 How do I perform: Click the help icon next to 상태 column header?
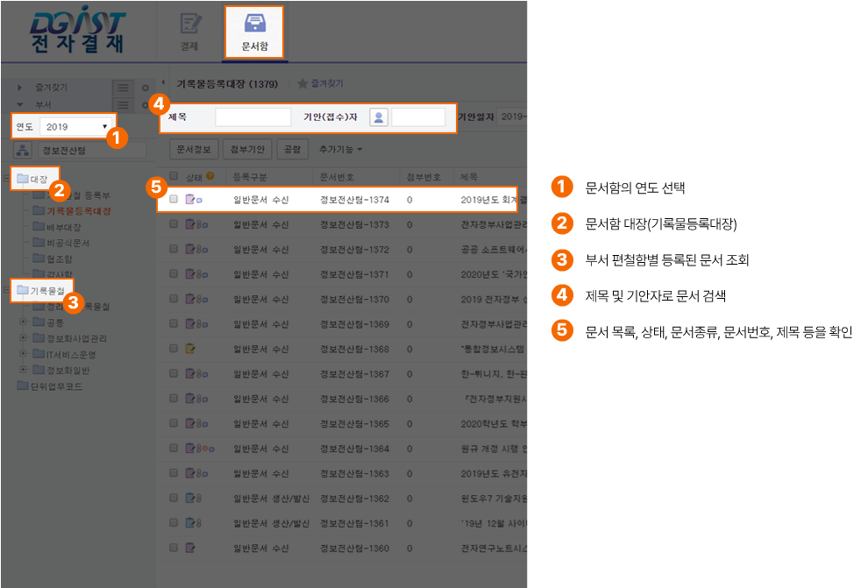210,174
